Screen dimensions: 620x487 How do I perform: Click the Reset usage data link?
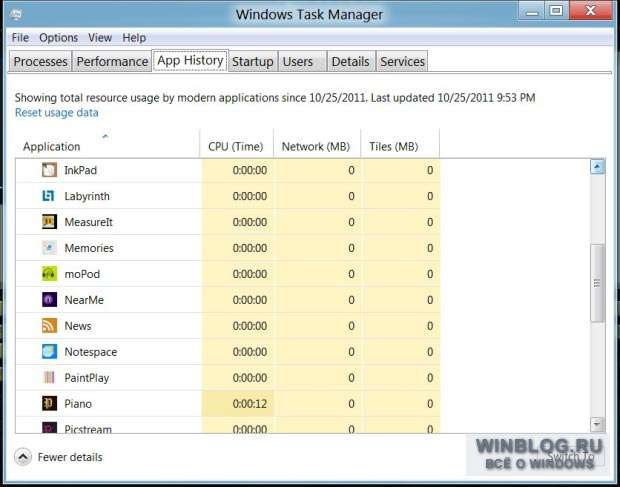(x=57, y=113)
